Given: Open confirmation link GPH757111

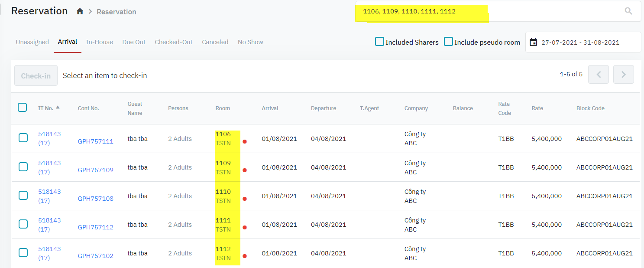Looking at the screenshot, I should click(x=95, y=141).
